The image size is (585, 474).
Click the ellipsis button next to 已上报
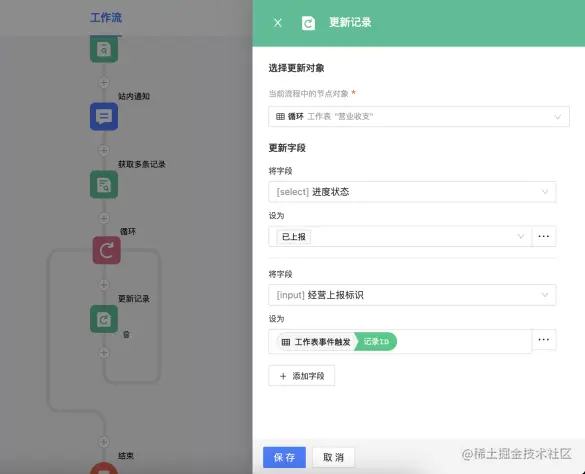click(544, 236)
